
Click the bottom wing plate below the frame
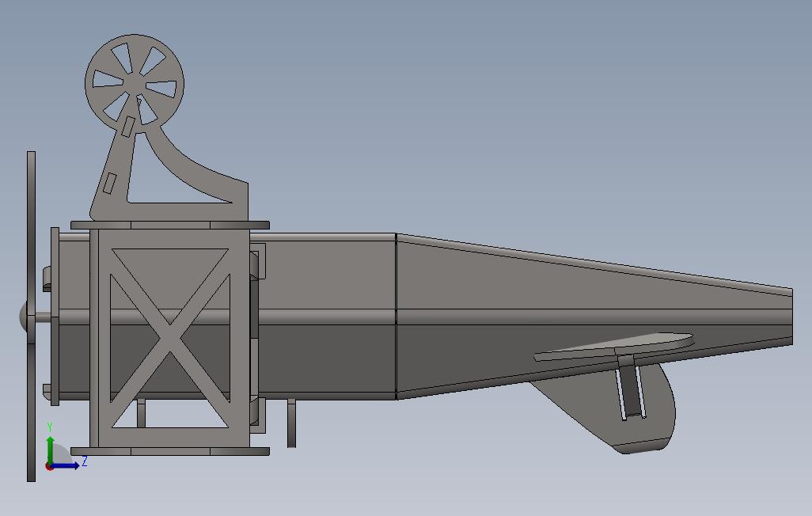[170, 452]
